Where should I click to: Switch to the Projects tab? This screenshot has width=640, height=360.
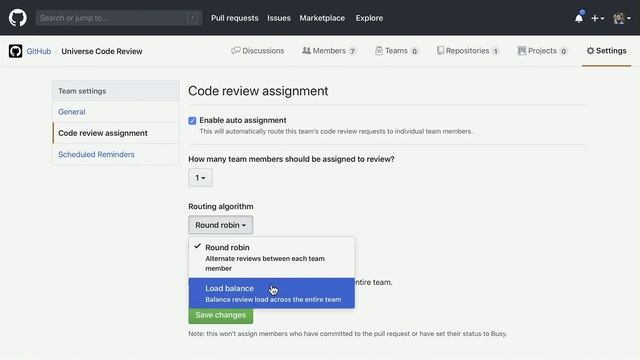coord(542,51)
